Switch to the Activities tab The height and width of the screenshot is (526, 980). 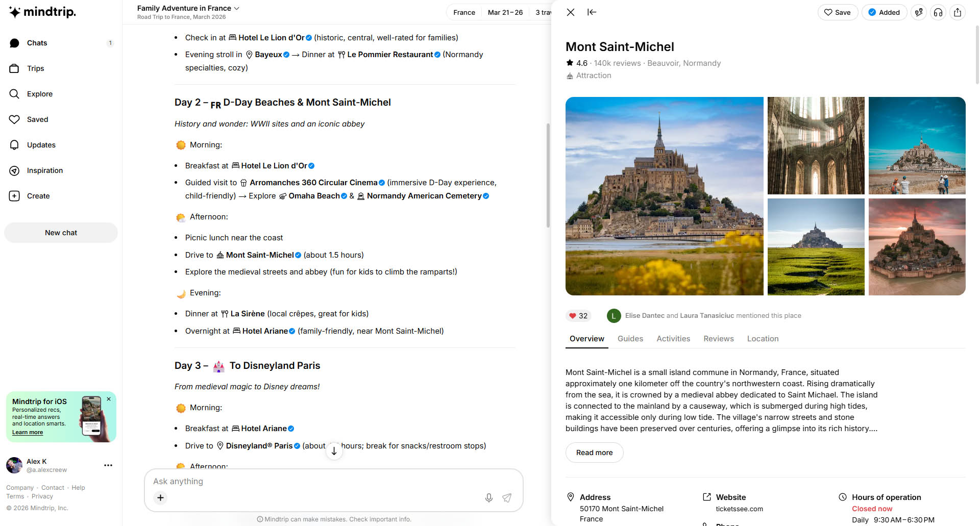coord(673,339)
